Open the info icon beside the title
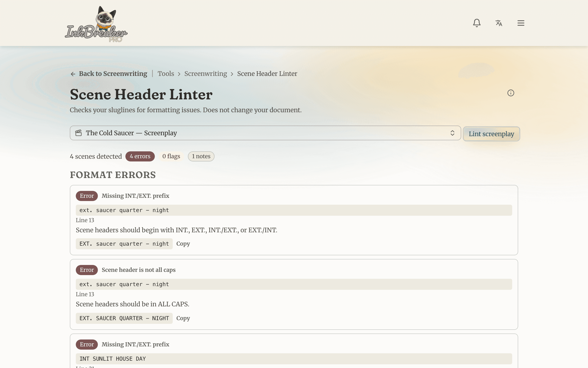 [x=511, y=93]
